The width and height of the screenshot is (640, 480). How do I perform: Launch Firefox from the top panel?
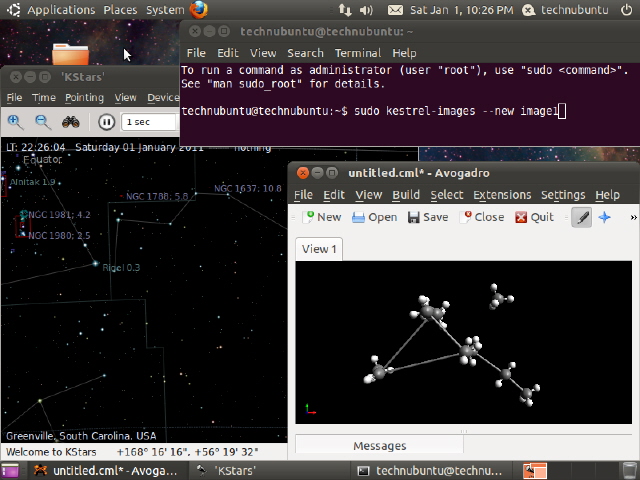point(199,10)
